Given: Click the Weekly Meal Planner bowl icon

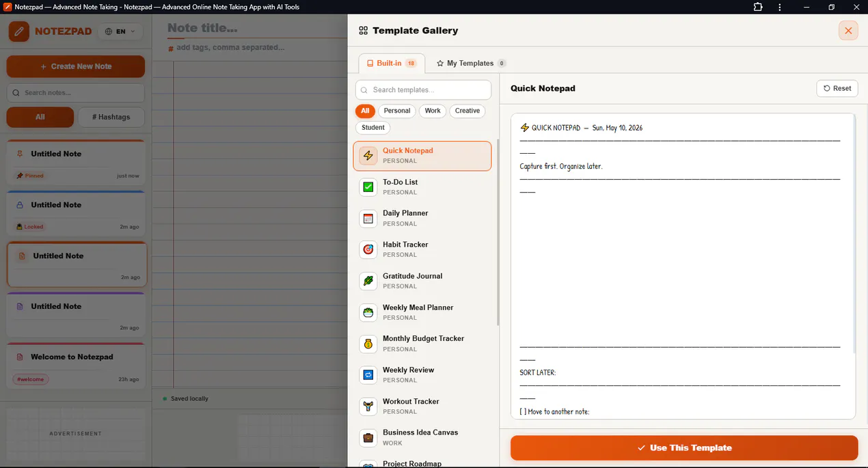Looking at the screenshot, I should [x=368, y=312].
